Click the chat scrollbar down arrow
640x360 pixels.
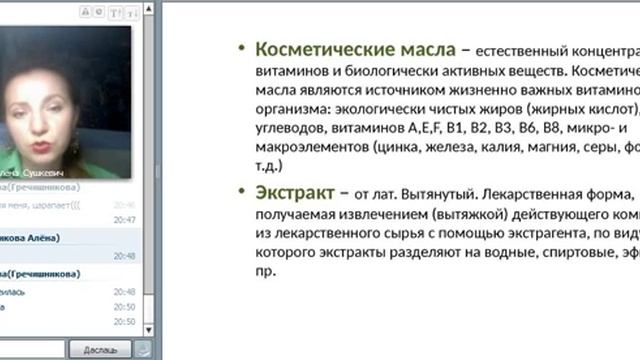149,329
